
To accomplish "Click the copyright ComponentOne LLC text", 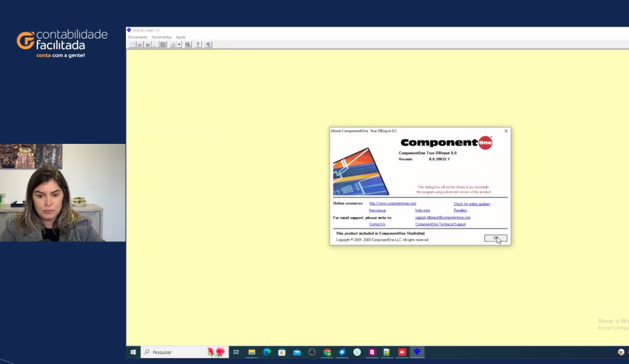I will [x=382, y=240].
